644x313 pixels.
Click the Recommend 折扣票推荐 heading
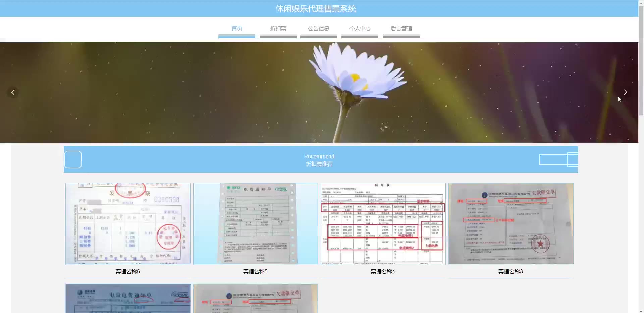coord(319,160)
